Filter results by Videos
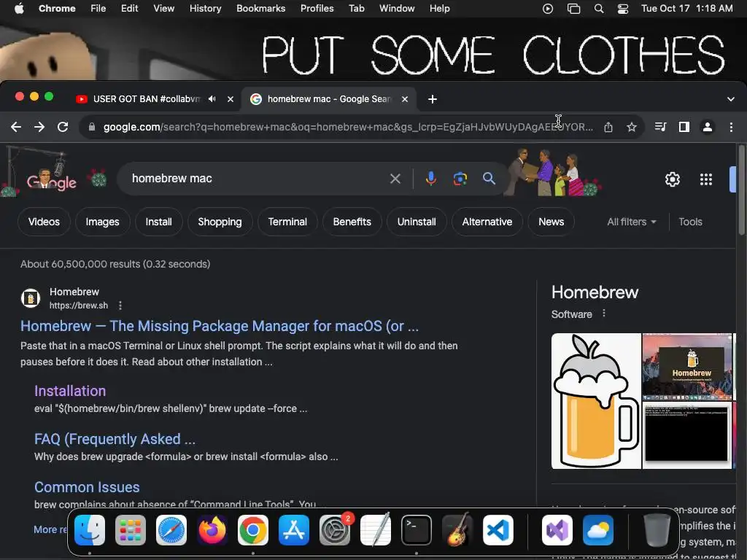The width and height of the screenshot is (747, 560). pyautogui.click(x=44, y=222)
